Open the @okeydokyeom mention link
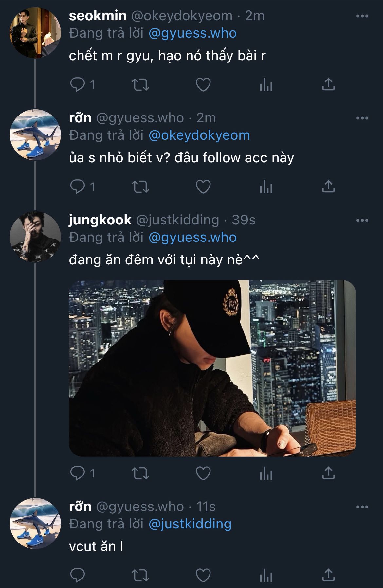 point(199,135)
